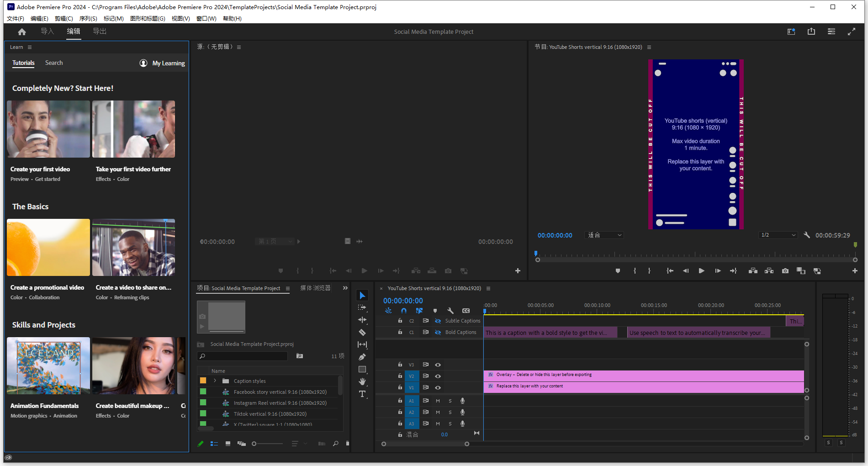Viewport: 868px width, 466px height.
Task: Hide the Subtle Captions track
Action: tap(438, 321)
